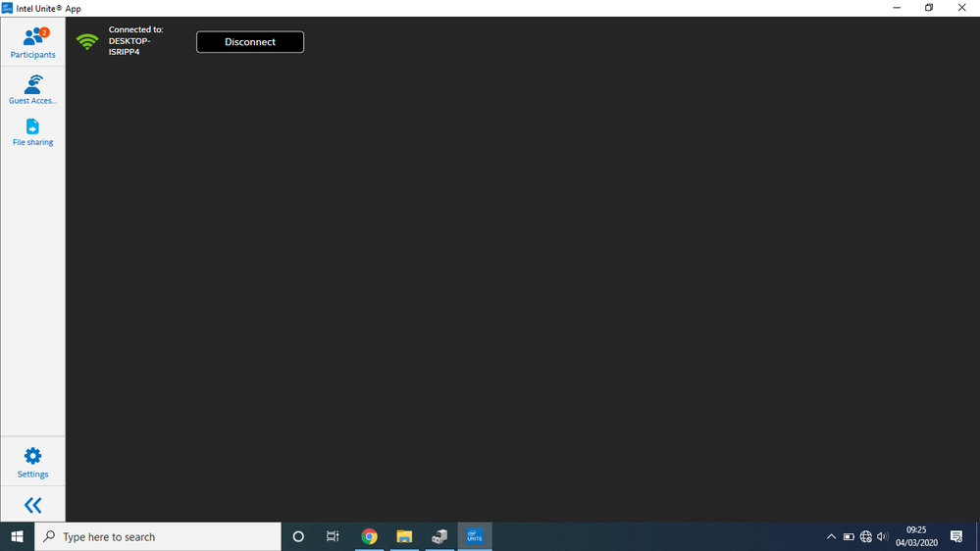Click the Connected to DESKTOP-ISRIPP4 text
The image size is (980, 551).
click(x=135, y=40)
